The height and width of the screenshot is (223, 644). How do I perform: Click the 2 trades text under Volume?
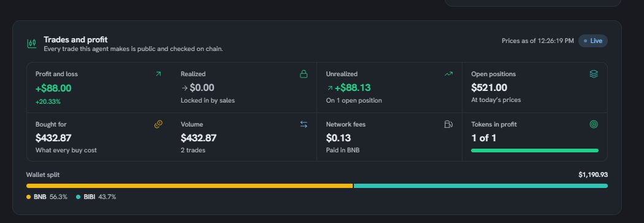[x=193, y=150]
